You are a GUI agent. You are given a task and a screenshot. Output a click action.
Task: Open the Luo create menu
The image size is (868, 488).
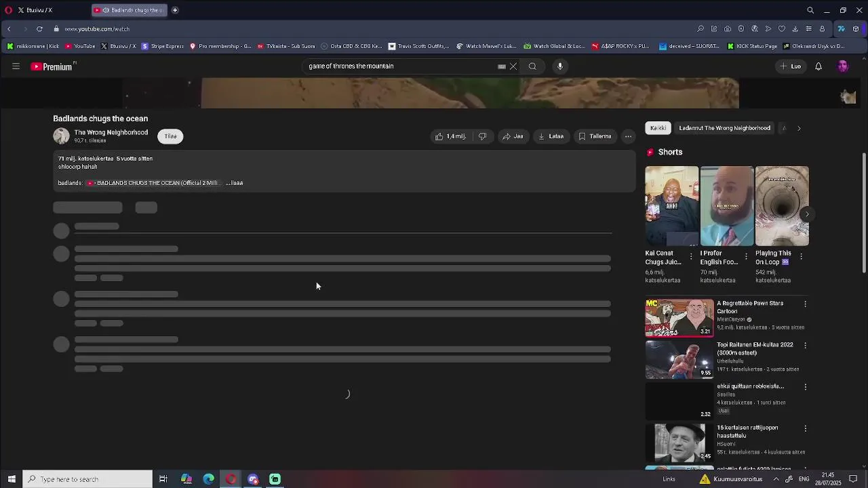791,66
